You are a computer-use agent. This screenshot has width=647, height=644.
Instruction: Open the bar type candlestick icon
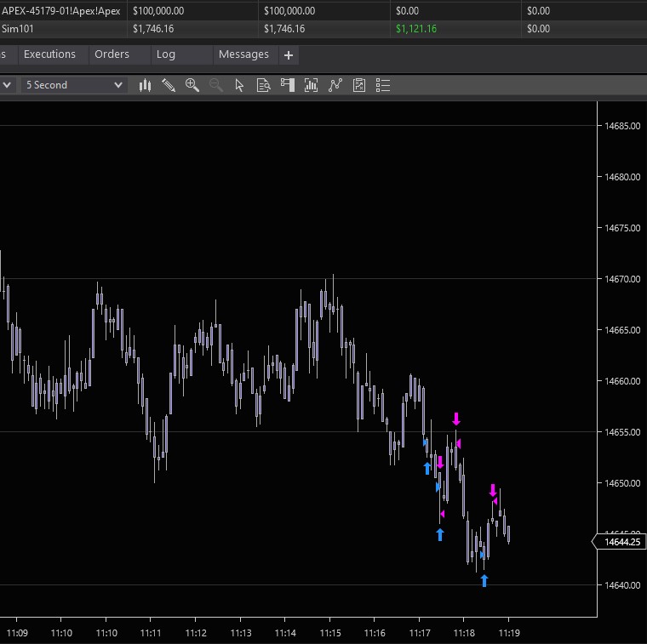pos(145,85)
